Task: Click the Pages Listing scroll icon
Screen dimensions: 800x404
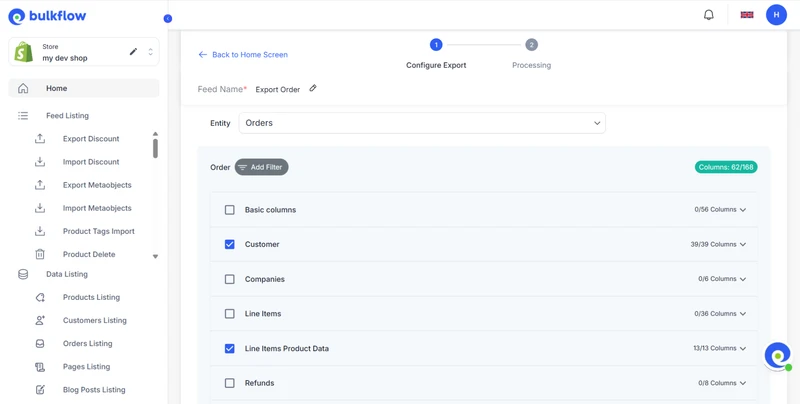Action: pyautogui.click(x=40, y=367)
